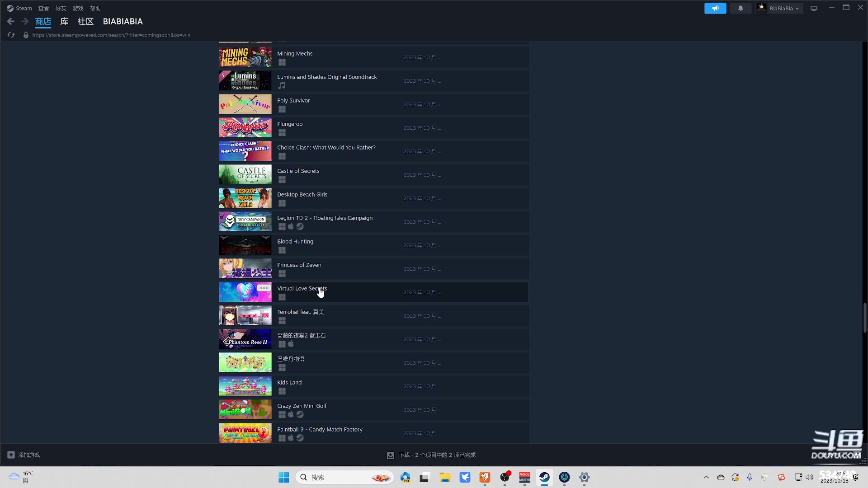868x488 pixels.
Task: Click the volume speaker icon in the tray
Action: tap(809, 477)
